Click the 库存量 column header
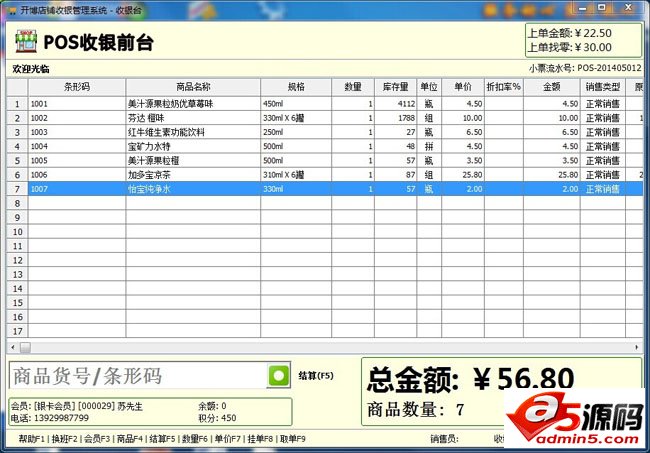The height and width of the screenshot is (453, 650). (x=395, y=87)
